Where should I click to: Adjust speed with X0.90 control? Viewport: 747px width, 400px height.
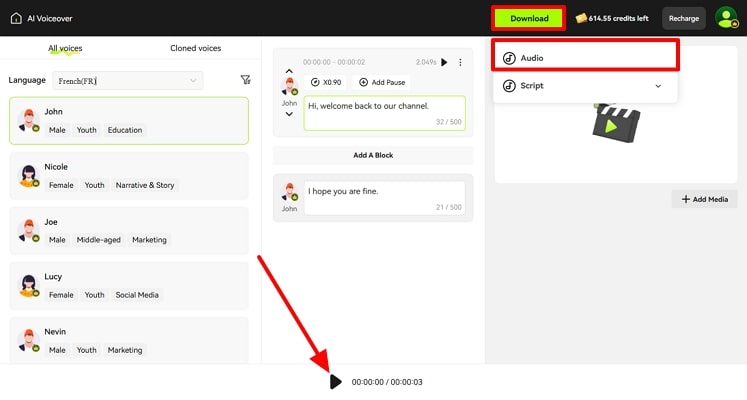pos(326,82)
